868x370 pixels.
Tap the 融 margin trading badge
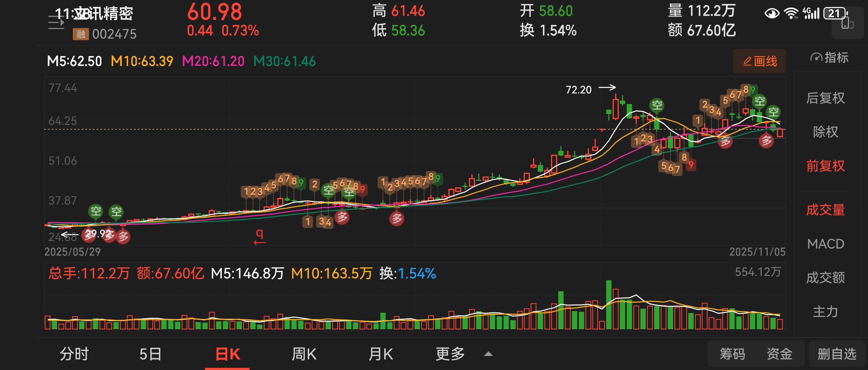click(81, 34)
